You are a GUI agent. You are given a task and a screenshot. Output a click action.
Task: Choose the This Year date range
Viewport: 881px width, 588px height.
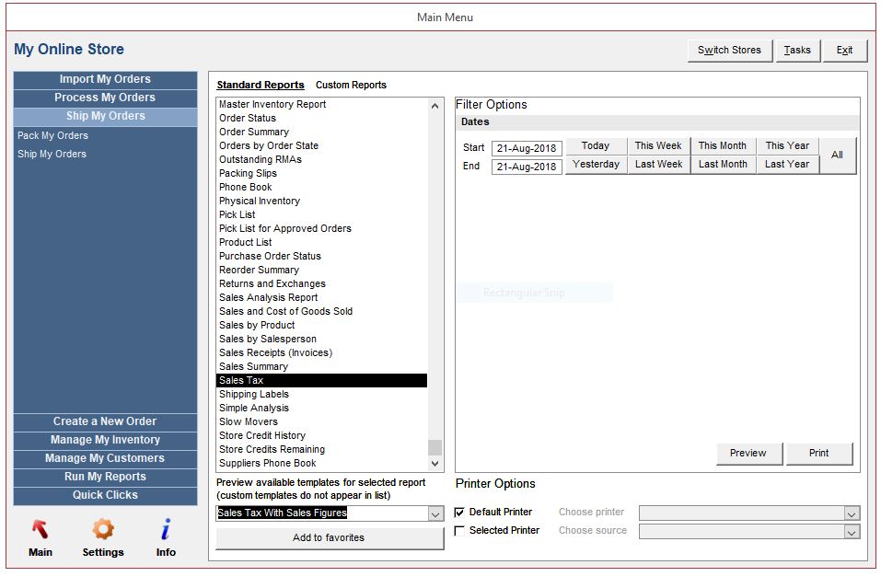click(x=787, y=146)
